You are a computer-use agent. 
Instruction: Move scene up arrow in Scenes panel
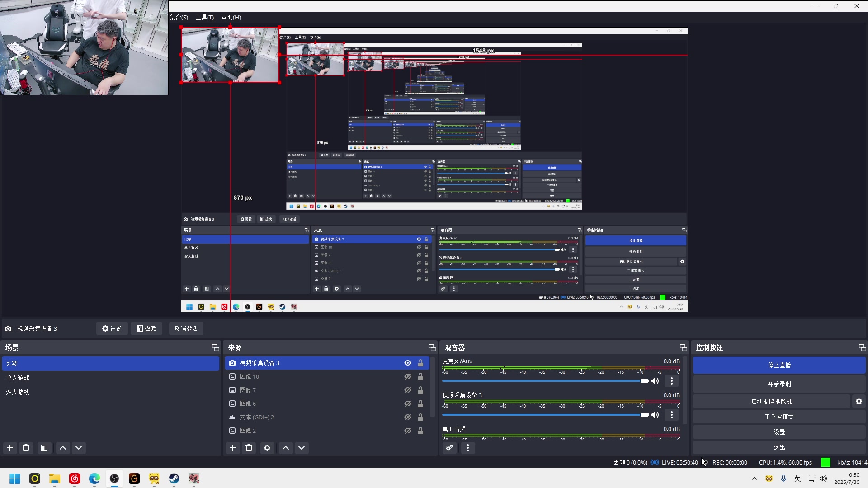point(63,448)
